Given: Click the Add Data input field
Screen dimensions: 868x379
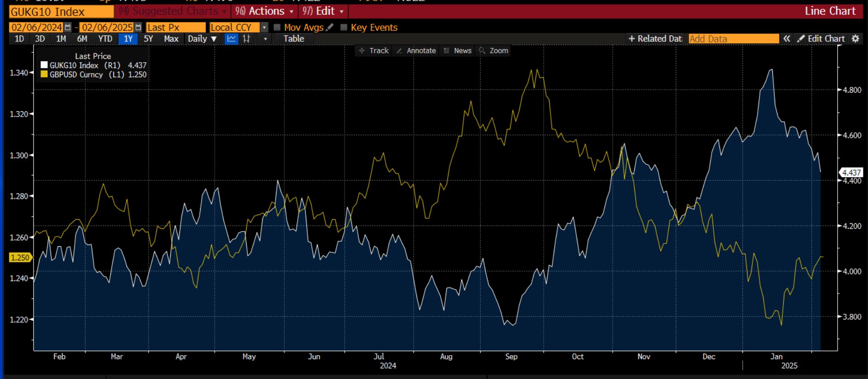Looking at the screenshot, I should [x=734, y=39].
